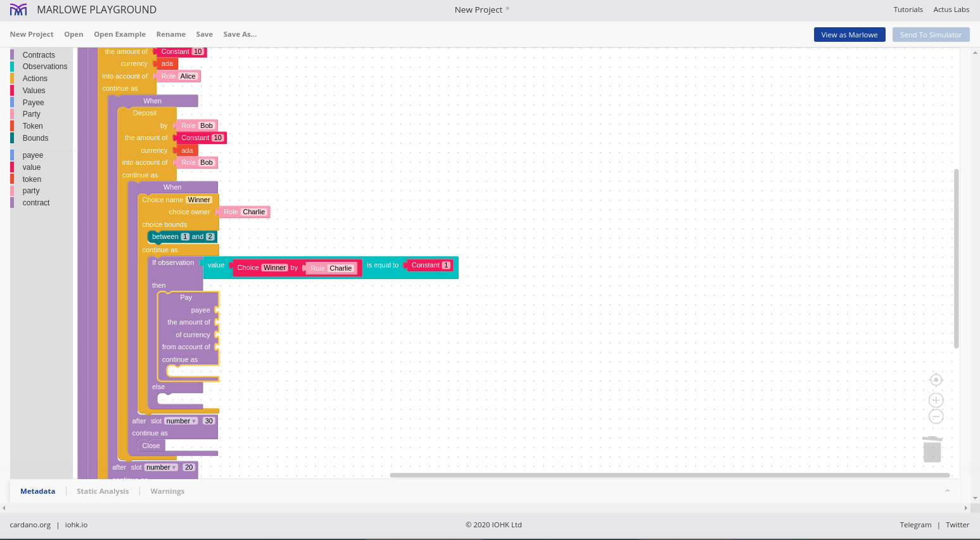The image size is (980, 540).
Task: Open slot number dropdown next to 30
Action: coord(181,421)
